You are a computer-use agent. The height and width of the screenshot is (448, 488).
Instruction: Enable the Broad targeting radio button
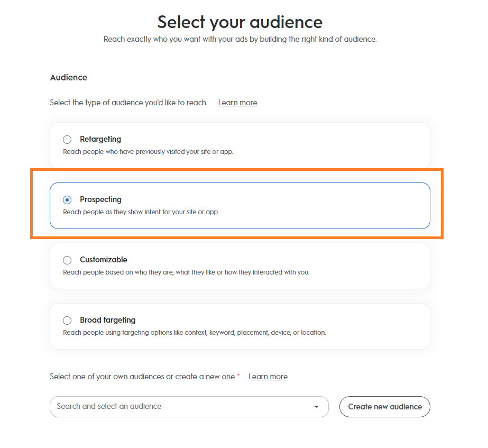click(x=67, y=321)
